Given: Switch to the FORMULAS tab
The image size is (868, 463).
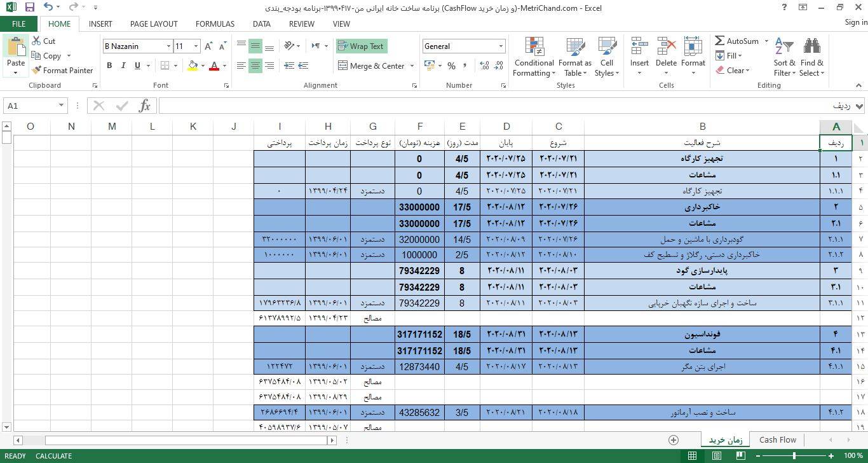Looking at the screenshot, I should [x=215, y=24].
